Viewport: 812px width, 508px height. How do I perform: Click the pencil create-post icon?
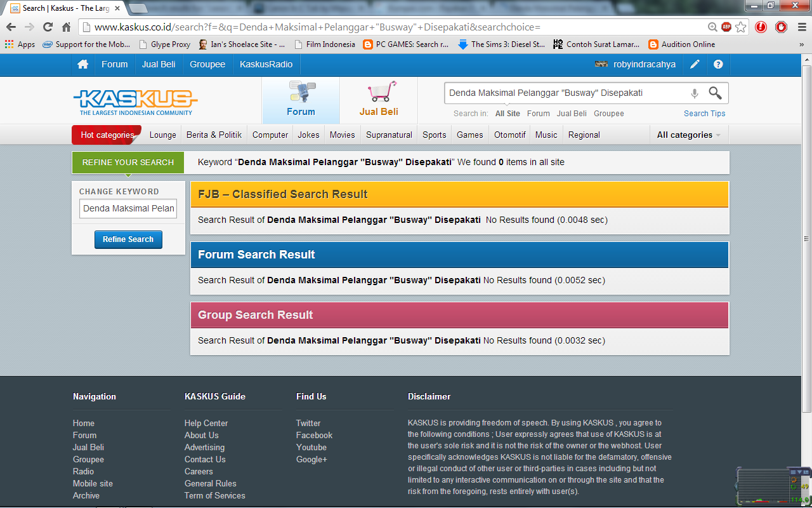pyautogui.click(x=695, y=65)
